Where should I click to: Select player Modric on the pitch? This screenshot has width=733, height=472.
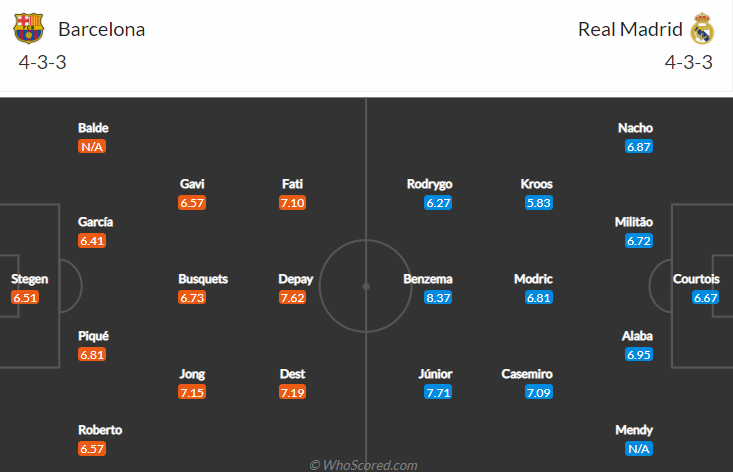[533, 279]
